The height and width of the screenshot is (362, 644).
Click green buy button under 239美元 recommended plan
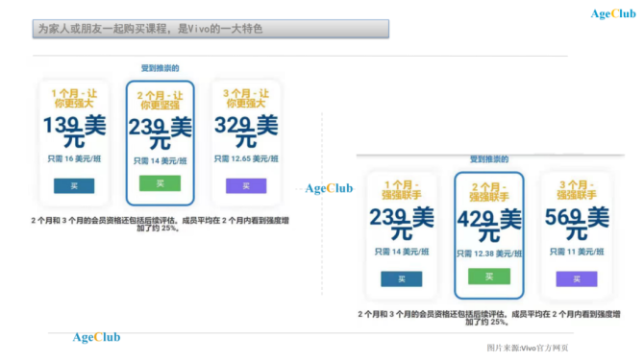(x=160, y=183)
